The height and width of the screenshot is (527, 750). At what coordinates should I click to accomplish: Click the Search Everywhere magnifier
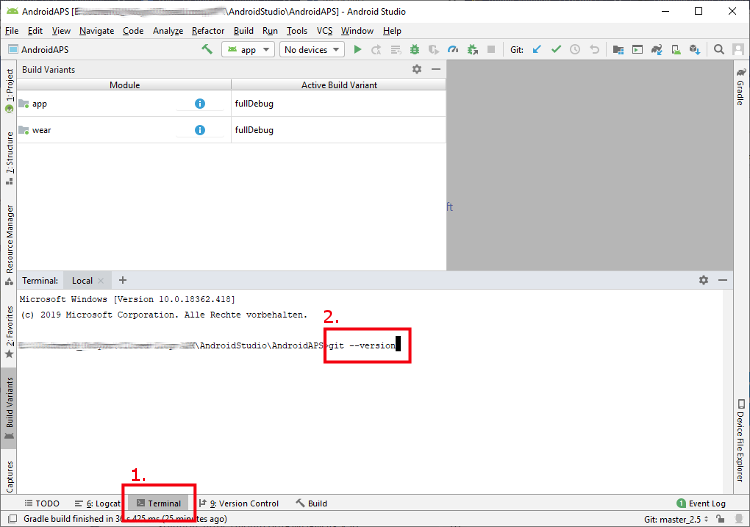click(x=718, y=49)
